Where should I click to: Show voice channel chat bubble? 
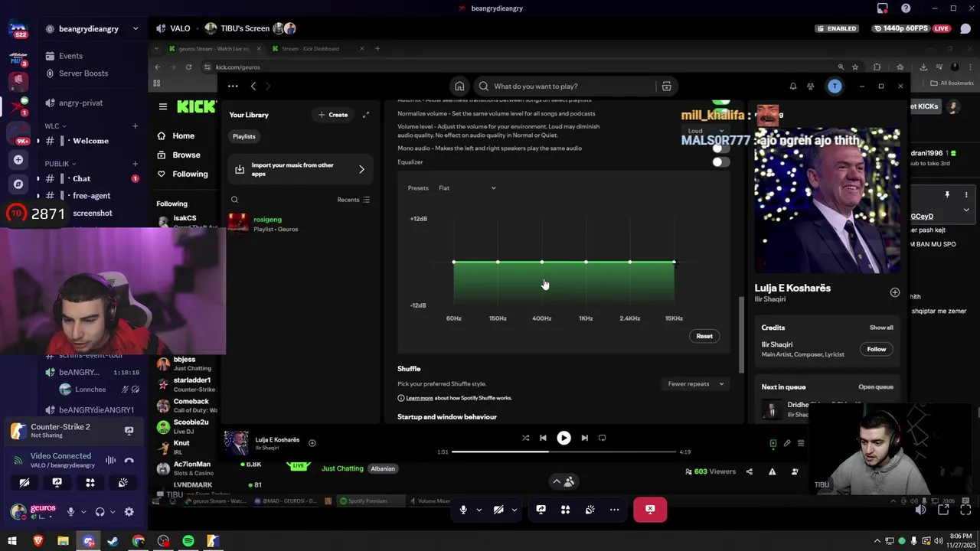pos(965,28)
